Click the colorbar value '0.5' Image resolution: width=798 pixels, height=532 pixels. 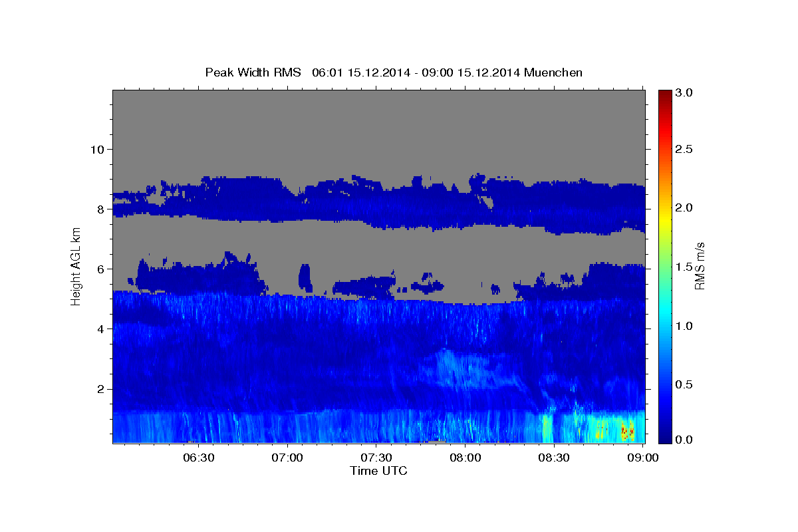(686, 384)
